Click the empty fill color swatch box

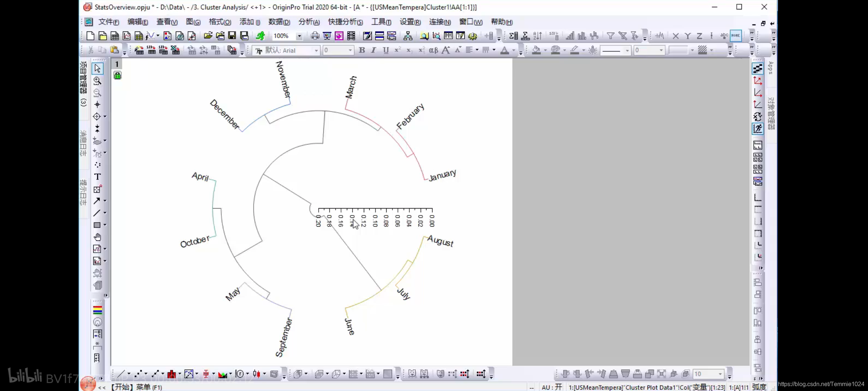pyautogui.click(x=678, y=50)
